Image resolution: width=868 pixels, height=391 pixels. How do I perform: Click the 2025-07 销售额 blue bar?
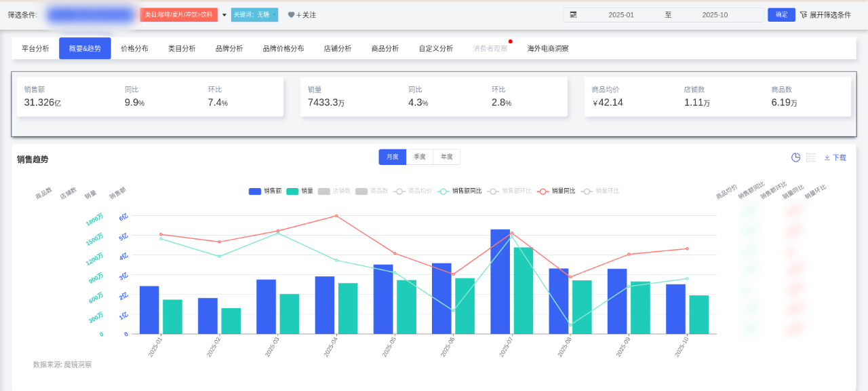(x=500, y=281)
